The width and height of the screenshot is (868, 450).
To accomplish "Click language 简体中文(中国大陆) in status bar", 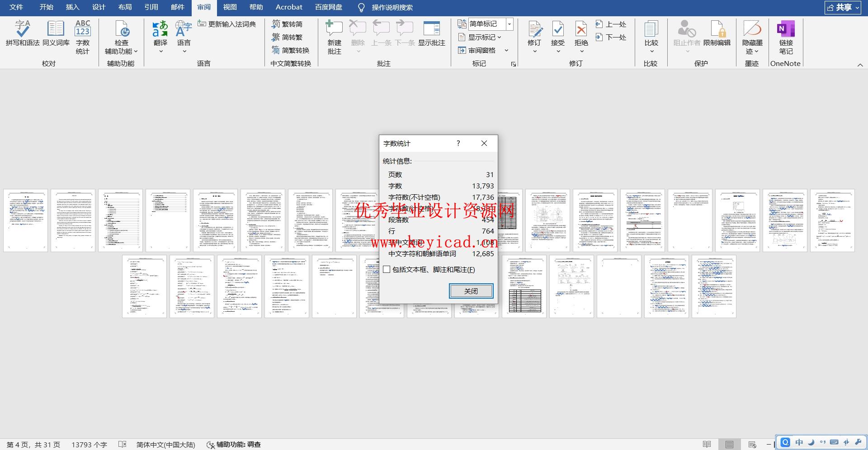I will (165, 445).
